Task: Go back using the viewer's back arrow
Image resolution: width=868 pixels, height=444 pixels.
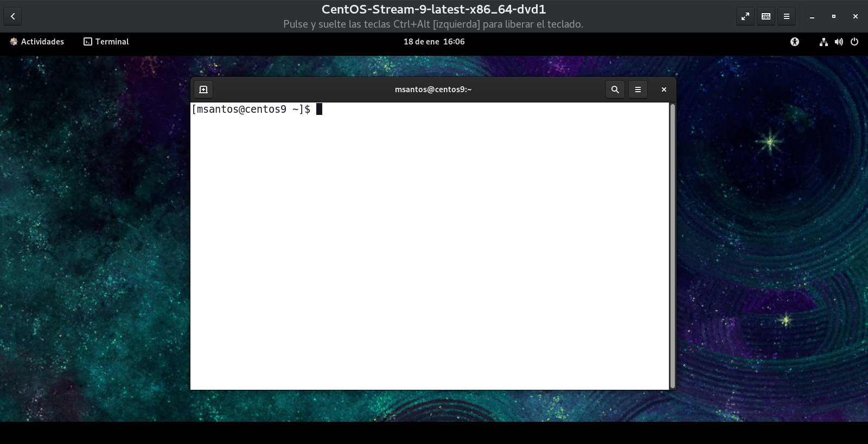Action: (x=12, y=16)
